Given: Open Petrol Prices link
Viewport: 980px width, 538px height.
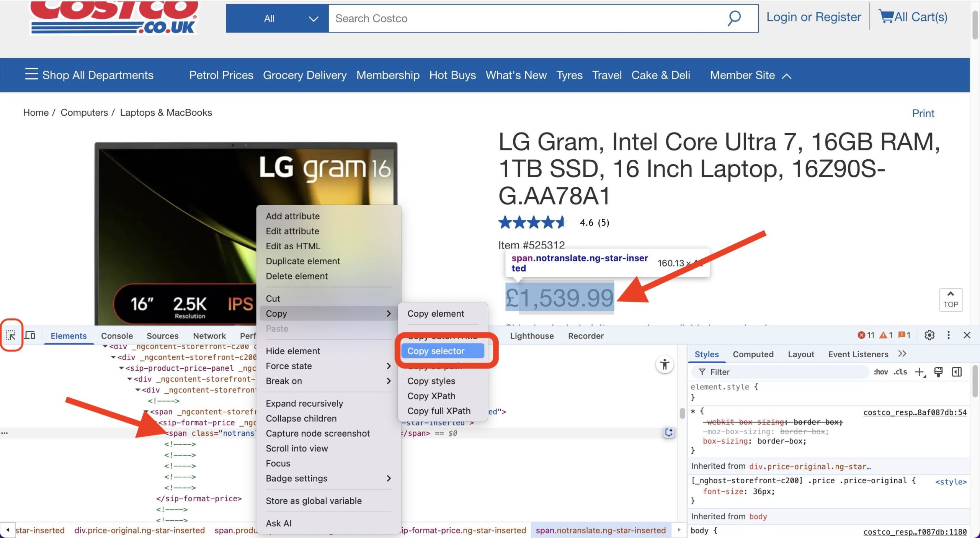Looking at the screenshot, I should tap(221, 75).
